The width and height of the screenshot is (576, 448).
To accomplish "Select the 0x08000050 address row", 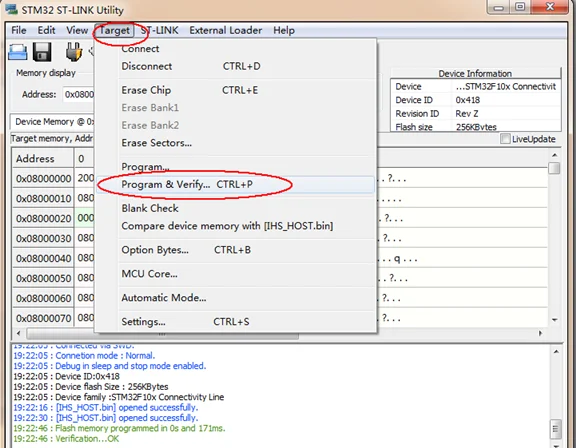I will 43,278.
